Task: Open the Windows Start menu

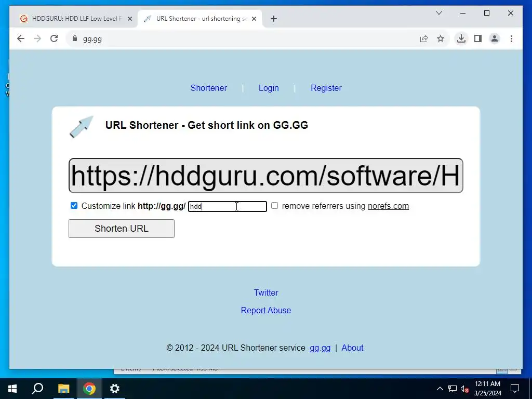Action: 12,389
